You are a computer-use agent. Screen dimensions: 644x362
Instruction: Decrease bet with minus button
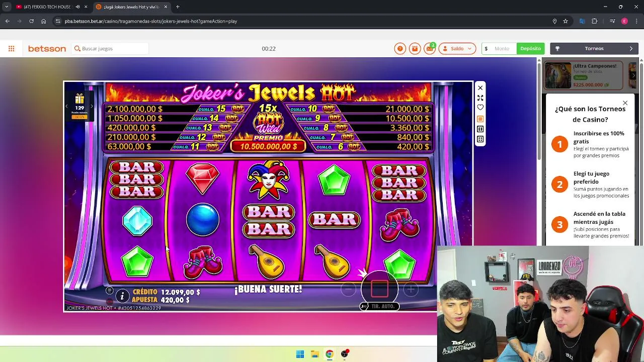pyautogui.click(x=348, y=289)
